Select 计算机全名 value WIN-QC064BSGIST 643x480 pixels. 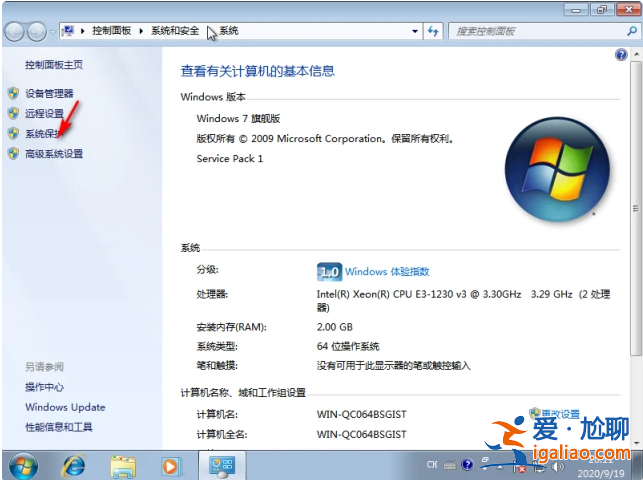pyautogui.click(x=361, y=435)
